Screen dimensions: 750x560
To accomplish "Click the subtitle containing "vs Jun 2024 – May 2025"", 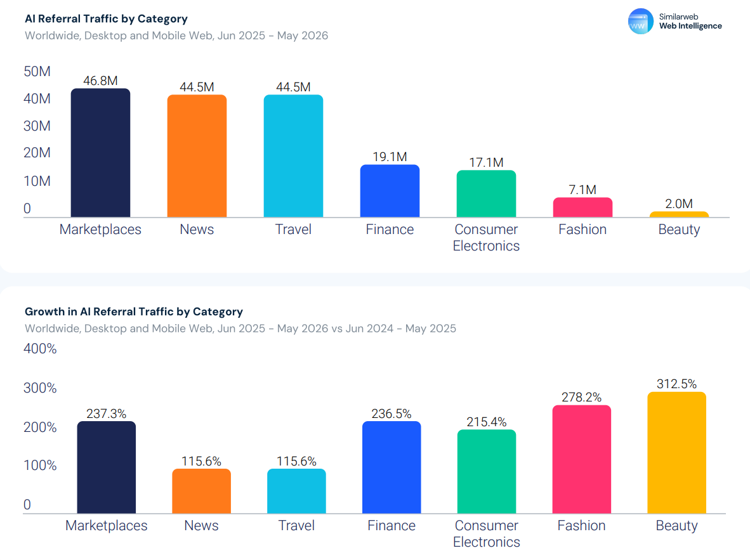I will (240, 329).
